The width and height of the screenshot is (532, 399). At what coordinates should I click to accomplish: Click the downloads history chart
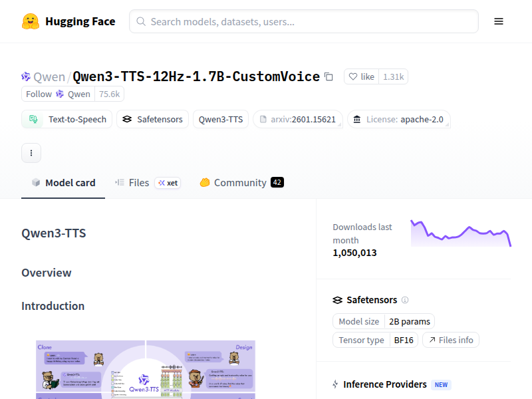[x=461, y=234]
